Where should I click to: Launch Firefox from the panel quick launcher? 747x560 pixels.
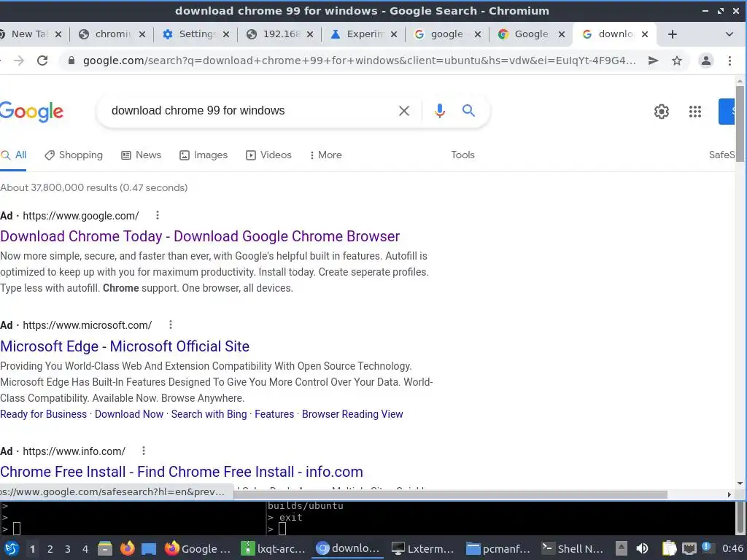pyautogui.click(x=127, y=548)
